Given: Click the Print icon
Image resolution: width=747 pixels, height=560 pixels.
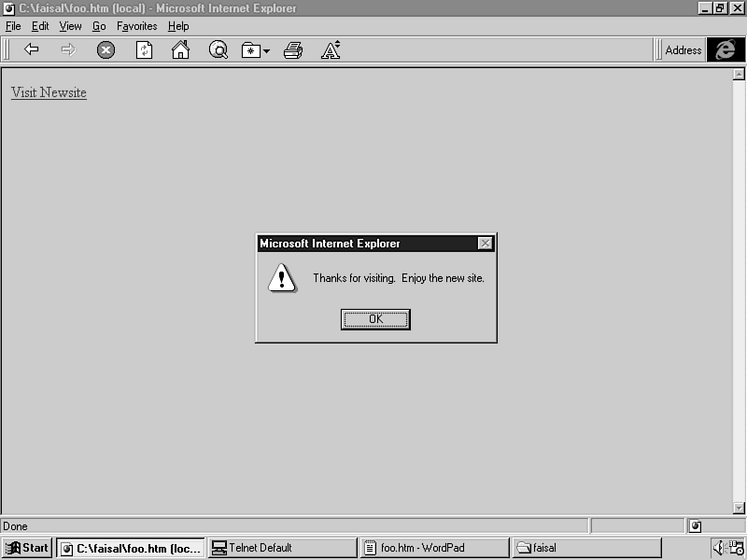Looking at the screenshot, I should [293, 50].
